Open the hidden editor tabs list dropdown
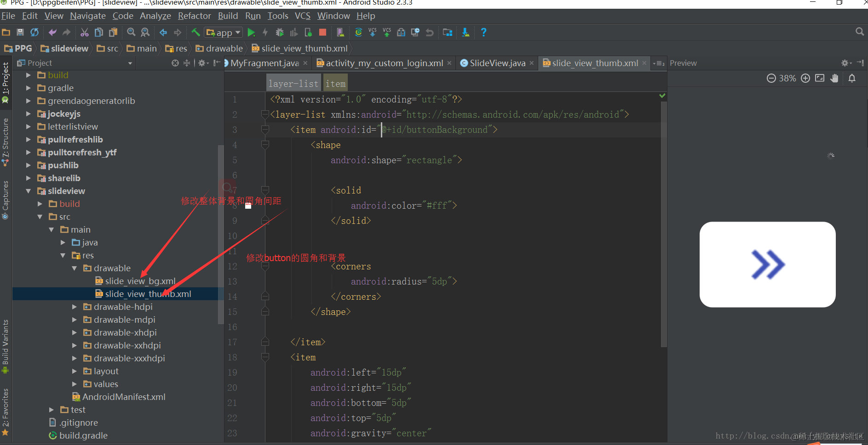Screen dimensions: 868x445 tap(658, 63)
